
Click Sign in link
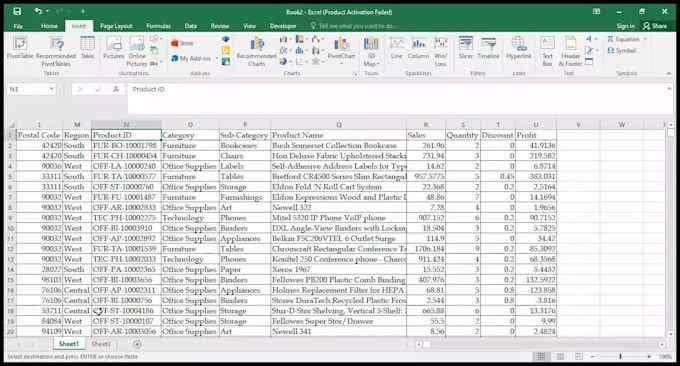tap(625, 26)
